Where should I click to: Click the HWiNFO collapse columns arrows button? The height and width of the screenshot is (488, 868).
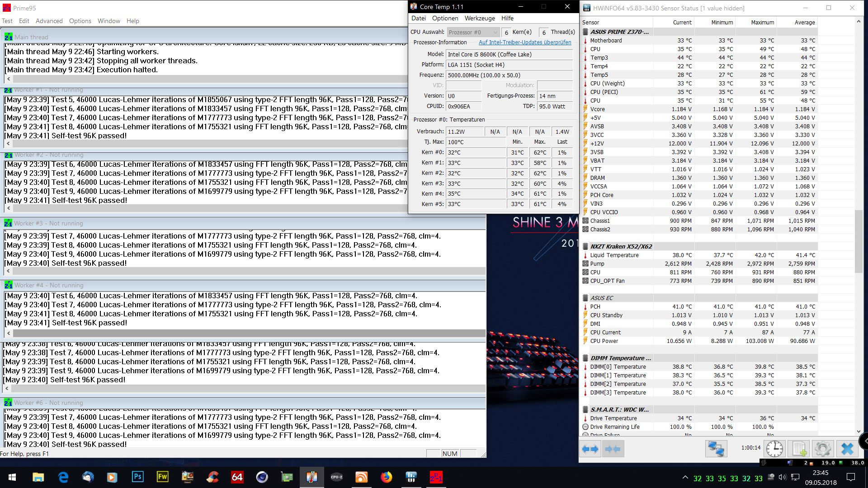613,449
